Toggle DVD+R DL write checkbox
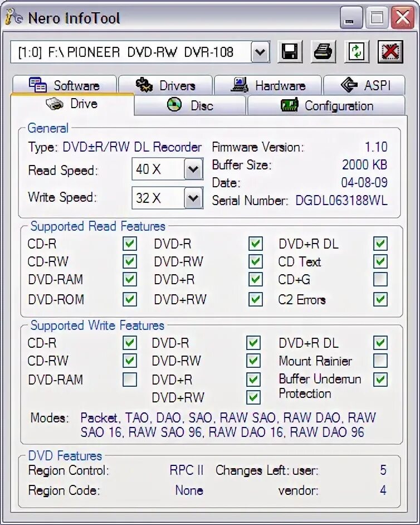This screenshot has width=420, height=525. pyautogui.click(x=380, y=343)
